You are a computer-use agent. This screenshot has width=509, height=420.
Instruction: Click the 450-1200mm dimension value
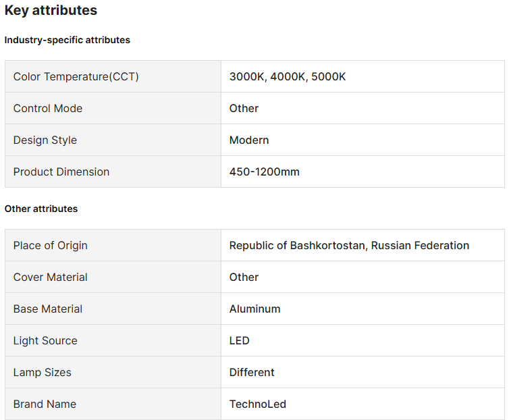[x=265, y=172]
